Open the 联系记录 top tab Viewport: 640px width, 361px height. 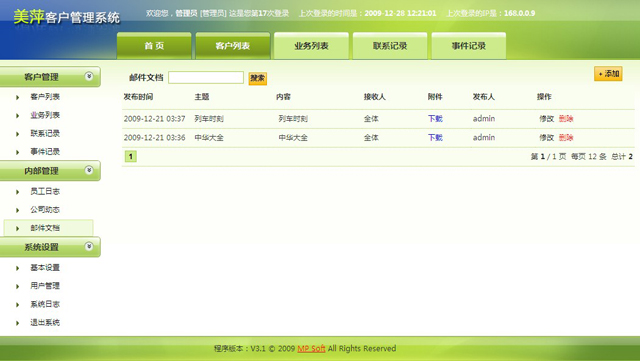pos(390,46)
